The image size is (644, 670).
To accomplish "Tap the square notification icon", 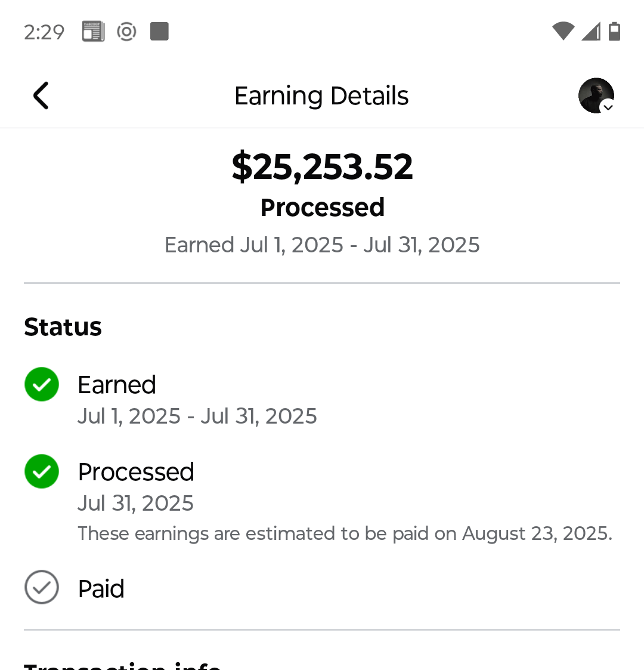I will click(159, 32).
